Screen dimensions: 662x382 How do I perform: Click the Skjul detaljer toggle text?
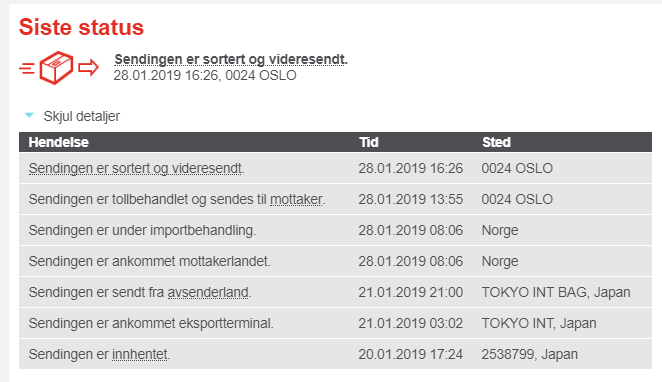pyautogui.click(x=81, y=116)
